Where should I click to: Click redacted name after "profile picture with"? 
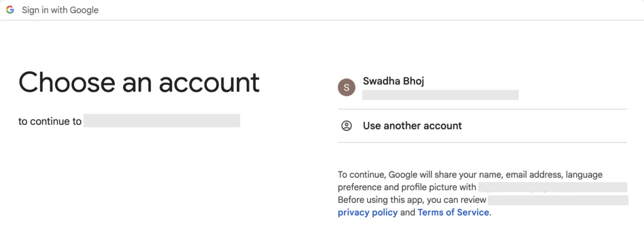click(x=552, y=187)
